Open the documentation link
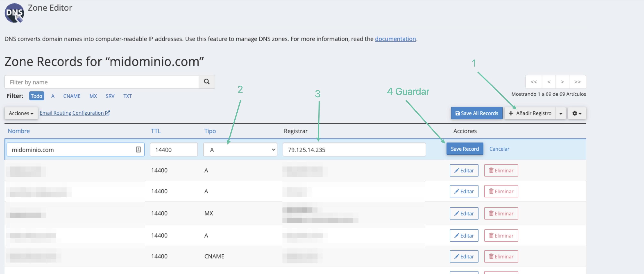Image resolution: width=644 pixels, height=274 pixels. tap(395, 39)
